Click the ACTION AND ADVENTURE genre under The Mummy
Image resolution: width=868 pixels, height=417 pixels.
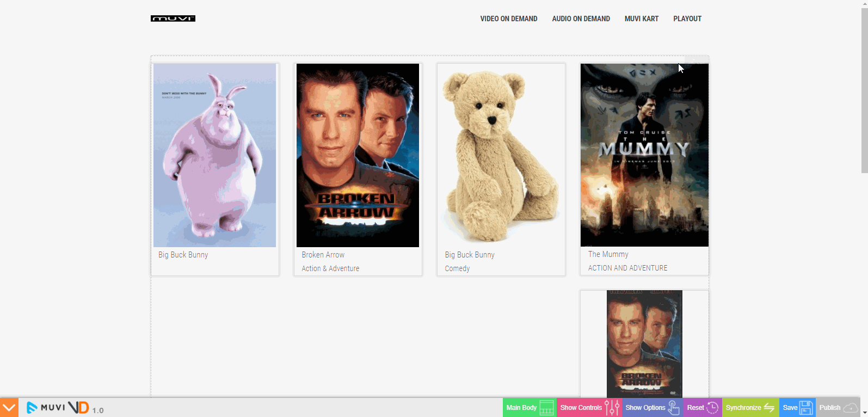[x=627, y=268]
